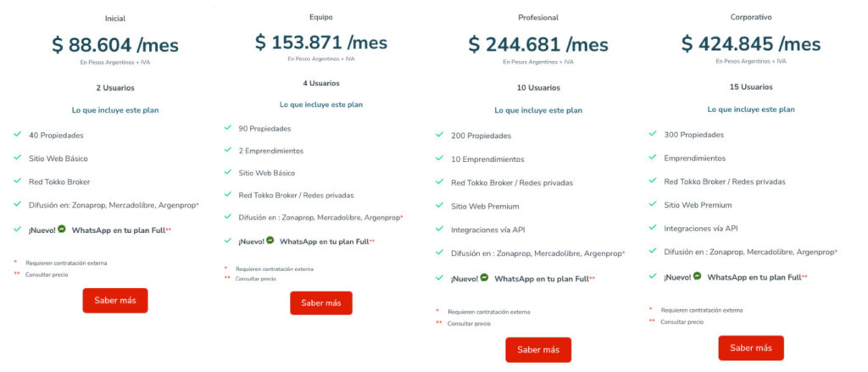The image size is (868, 372).
Task: Select the Corporativo plan title
Action: click(x=751, y=17)
